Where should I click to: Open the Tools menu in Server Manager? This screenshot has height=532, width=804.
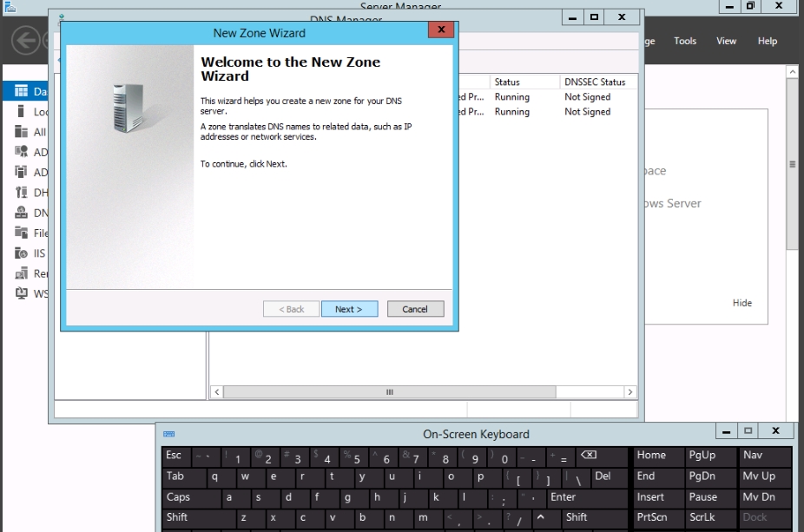coord(685,41)
